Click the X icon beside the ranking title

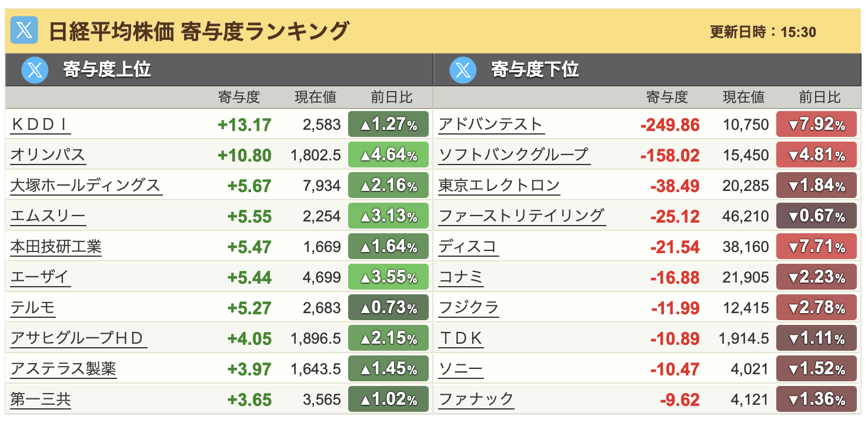24,31
